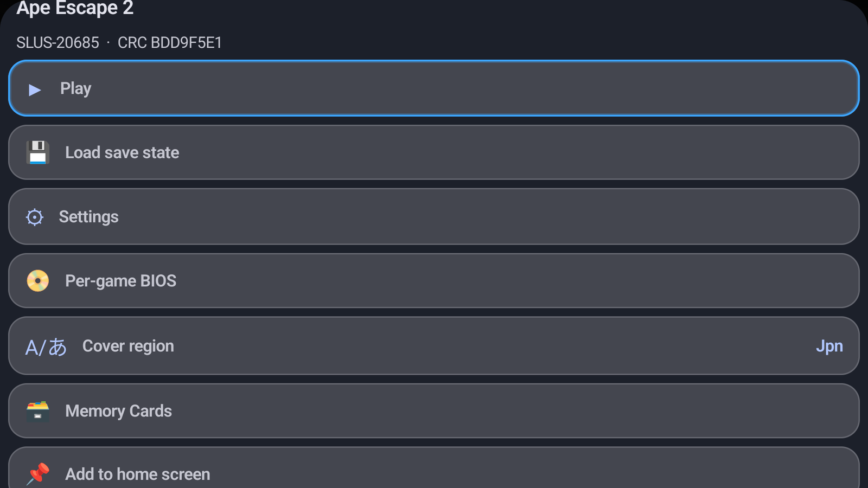The width and height of the screenshot is (868, 488).
Task: Change the Jpn cover region value
Action: tap(829, 346)
